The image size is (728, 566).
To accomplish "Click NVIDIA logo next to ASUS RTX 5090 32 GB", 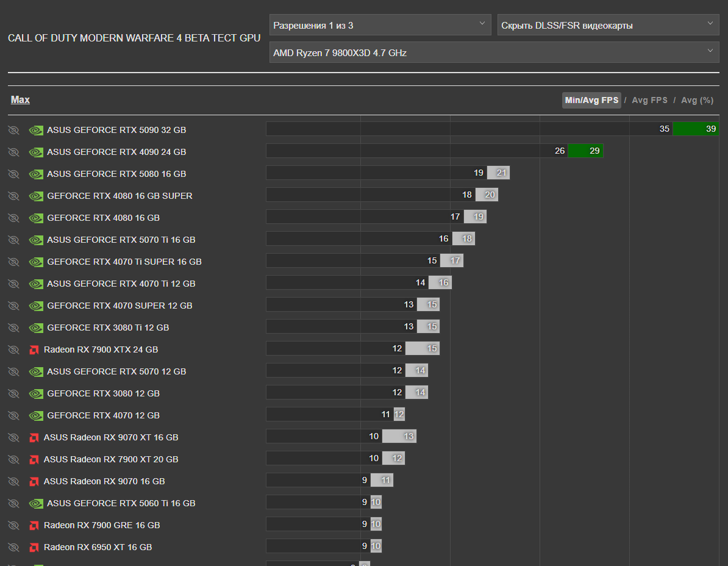I will 36,131.
